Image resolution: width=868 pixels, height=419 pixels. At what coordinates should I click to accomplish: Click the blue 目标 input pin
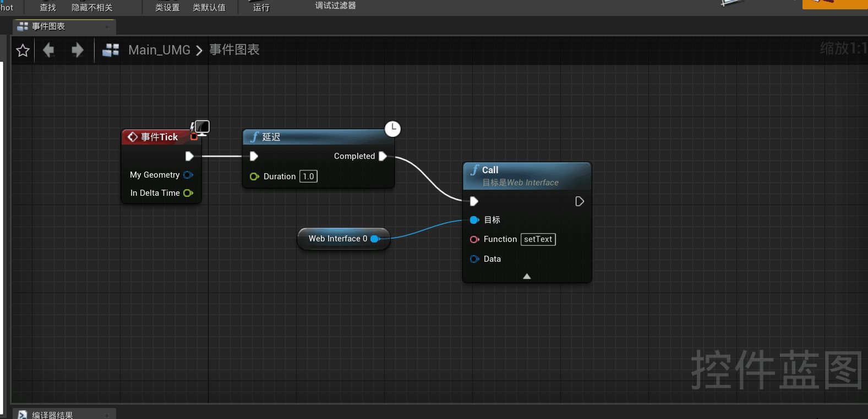coord(474,220)
